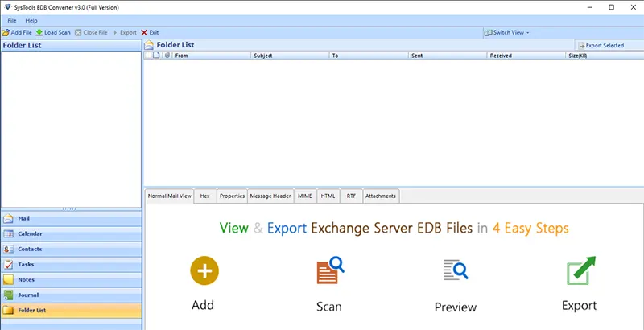Viewport: 644px width, 330px height.
Task: Click the Preview magnifier icon
Action: pos(456,270)
